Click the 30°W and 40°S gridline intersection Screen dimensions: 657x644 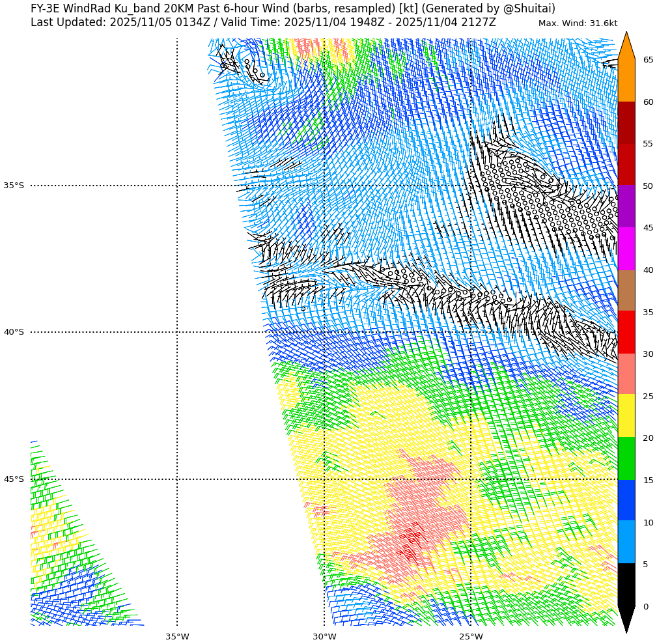click(324, 332)
